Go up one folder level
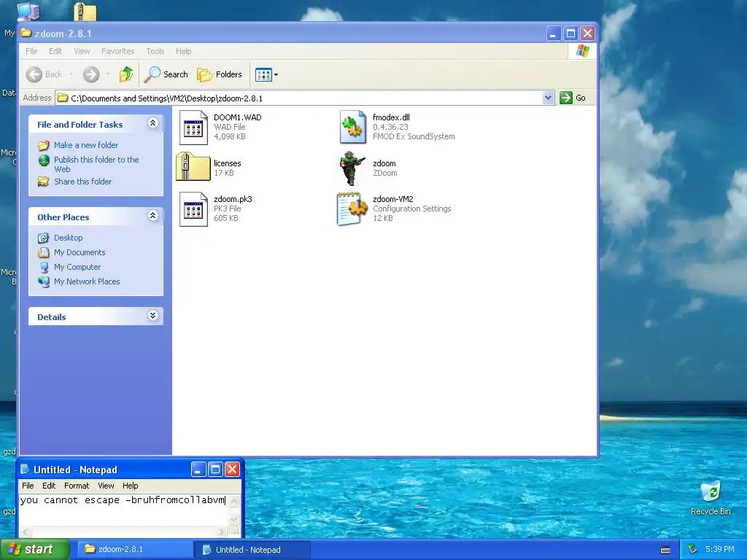747x560 pixels. [x=126, y=74]
